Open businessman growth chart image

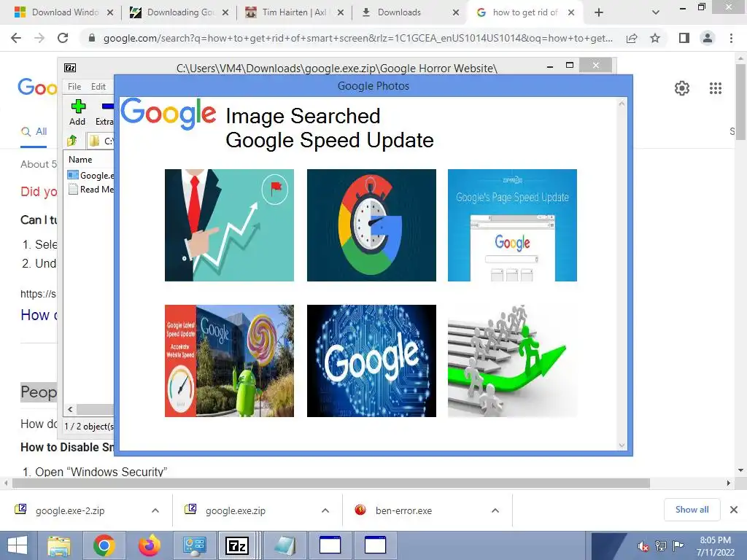229,225
